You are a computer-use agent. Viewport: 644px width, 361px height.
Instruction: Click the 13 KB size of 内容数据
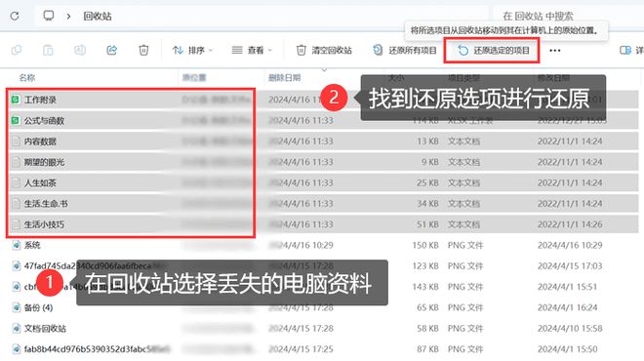427,141
